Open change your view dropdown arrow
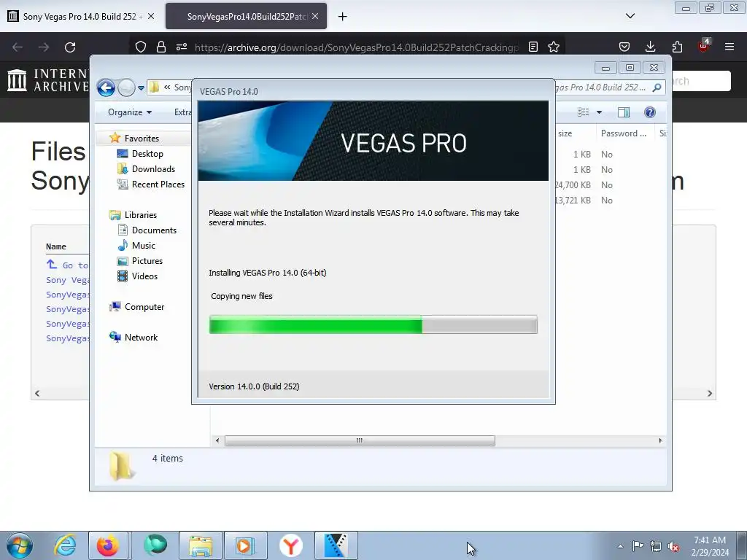 coord(600,112)
